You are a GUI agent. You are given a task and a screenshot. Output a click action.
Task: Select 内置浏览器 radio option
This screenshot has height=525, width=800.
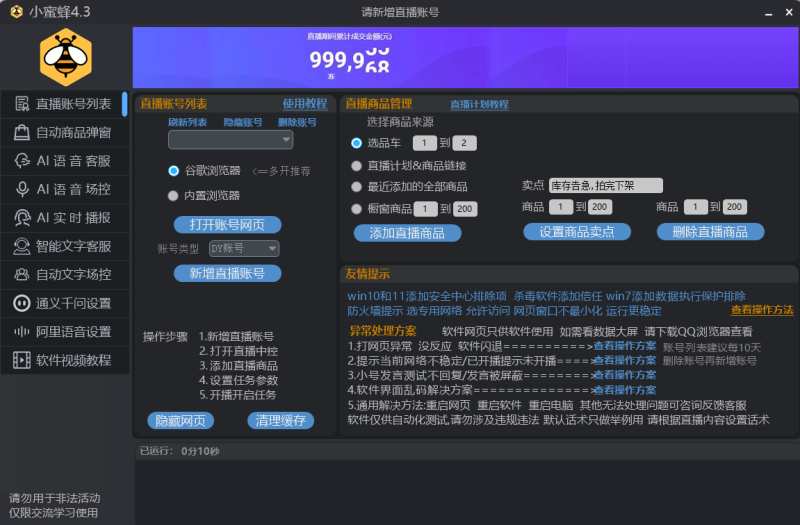pyautogui.click(x=173, y=195)
